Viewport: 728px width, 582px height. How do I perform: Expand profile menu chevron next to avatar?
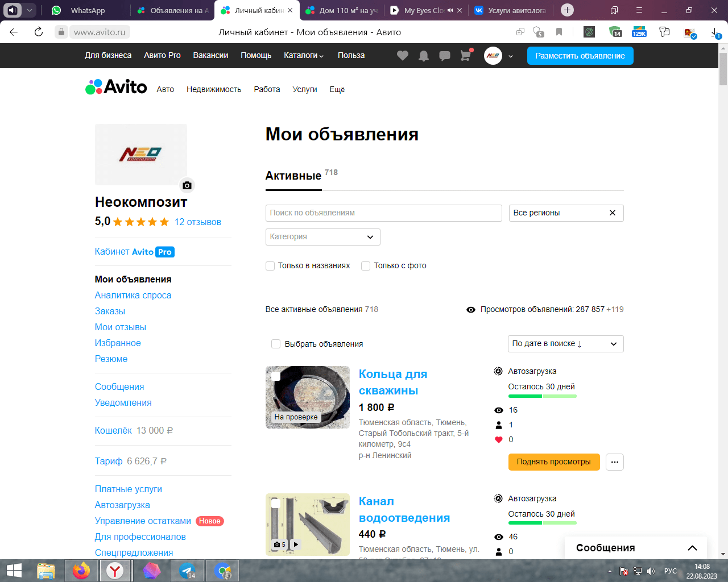coord(511,56)
